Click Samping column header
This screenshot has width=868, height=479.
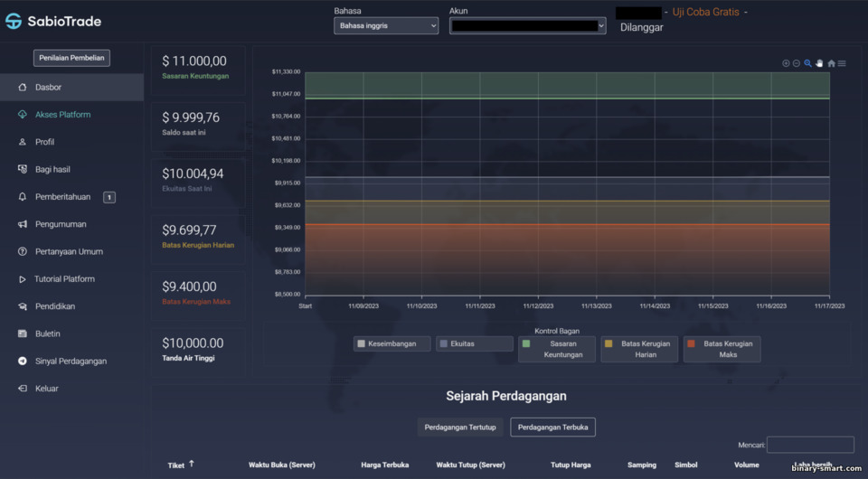pyautogui.click(x=642, y=465)
